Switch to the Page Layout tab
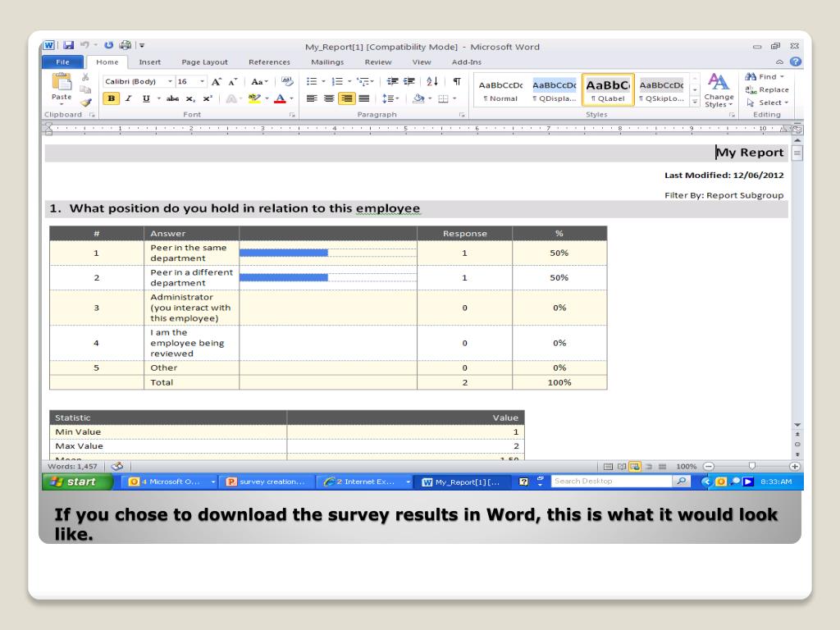 coord(204,62)
